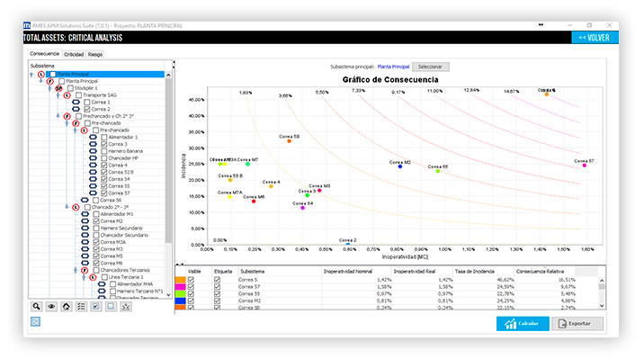
Task: Check the Correa 56 checkbox
Action: pos(95,200)
